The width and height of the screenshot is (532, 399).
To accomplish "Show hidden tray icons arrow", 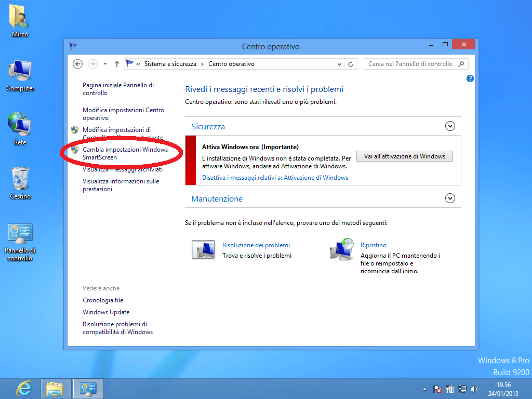I will coord(424,389).
